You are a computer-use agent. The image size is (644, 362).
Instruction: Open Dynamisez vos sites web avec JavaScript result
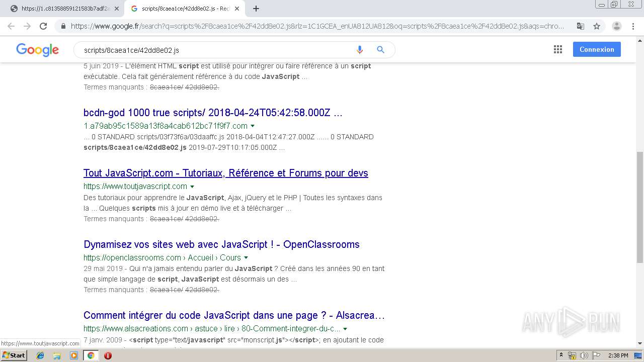[x=221, y=244]
